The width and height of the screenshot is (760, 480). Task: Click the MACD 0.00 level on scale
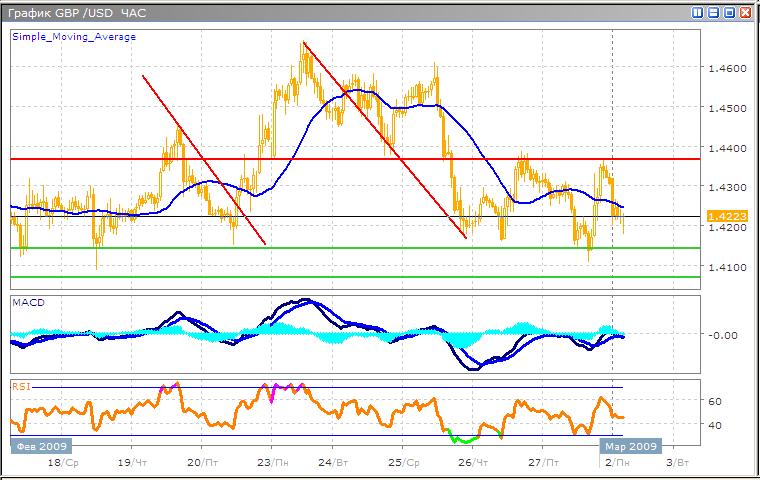pos(722,335)
